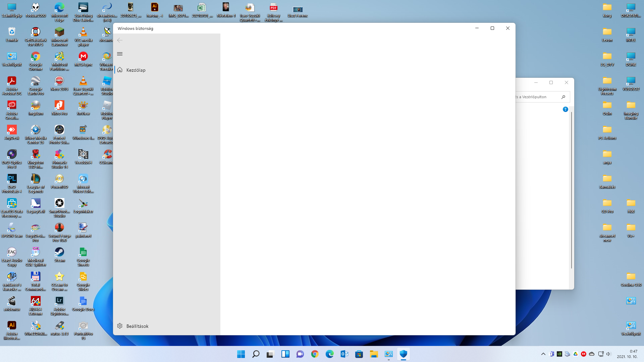The width and height of the screenshot is (644, 362).
Task: Select the paint.net desktop icon
Action: pyautogui.click(x=83, y=231)
